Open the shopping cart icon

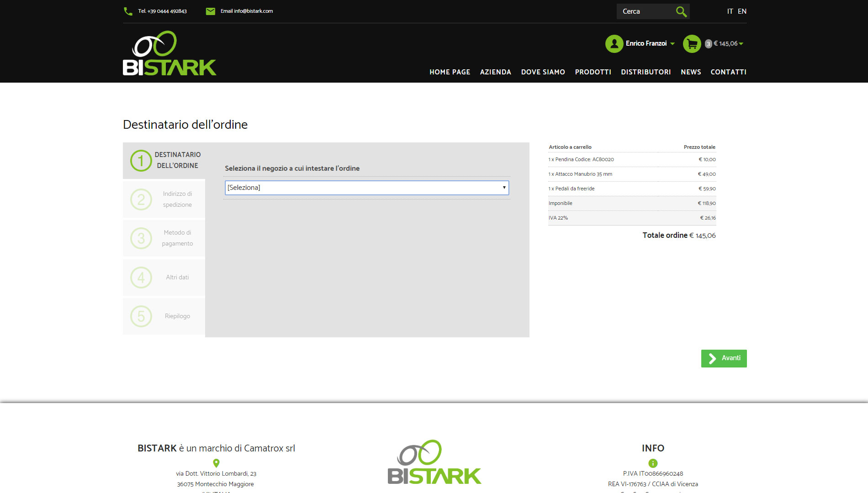coord(692,44)
